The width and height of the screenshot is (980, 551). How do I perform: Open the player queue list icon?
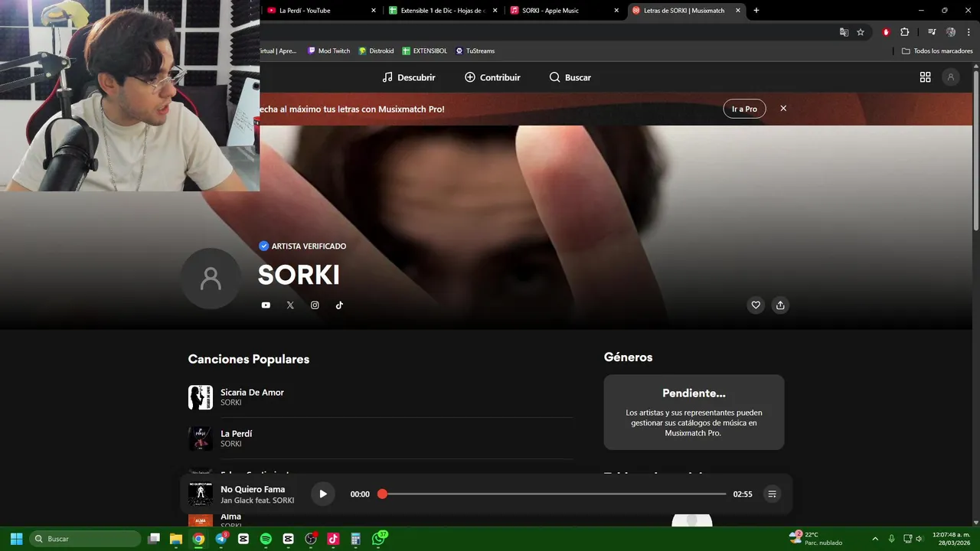pyautogui.click(x=772, y=494)
